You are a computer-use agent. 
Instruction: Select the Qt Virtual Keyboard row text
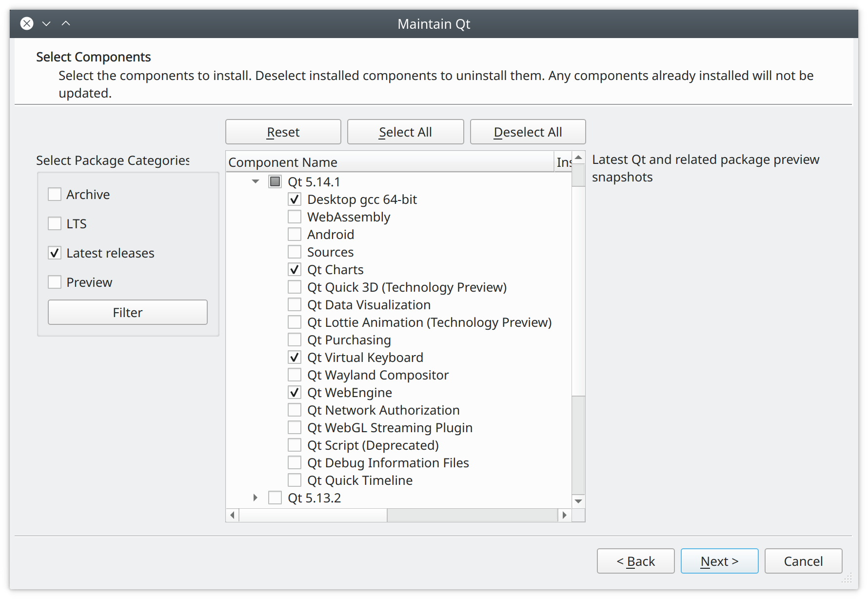click(365, 357)
